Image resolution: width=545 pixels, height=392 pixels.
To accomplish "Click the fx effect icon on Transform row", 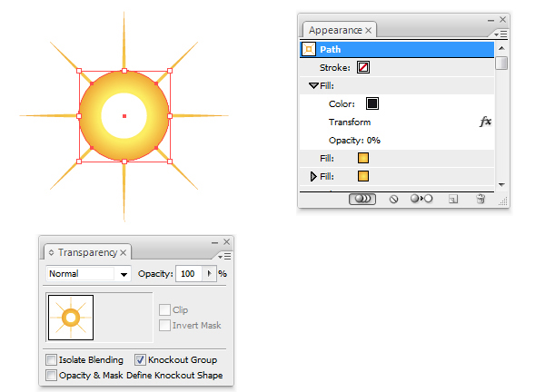I will point(485,122).
